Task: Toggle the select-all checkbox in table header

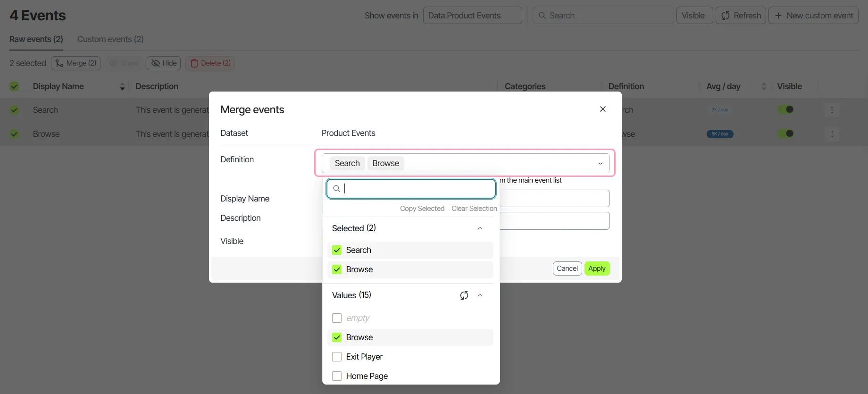Action: tap(14, 86)
